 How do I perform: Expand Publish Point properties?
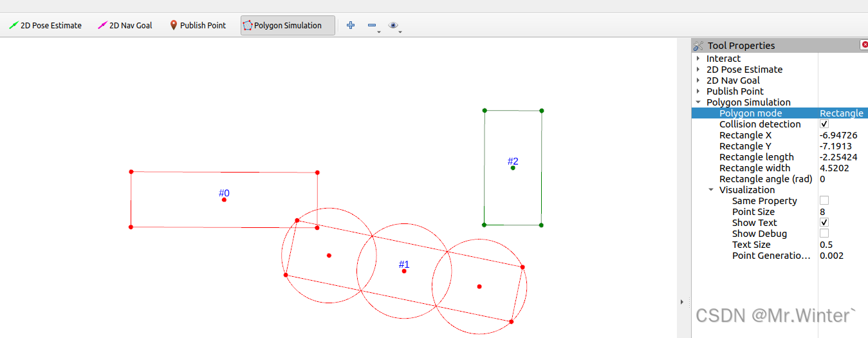(x=698, y=91)
